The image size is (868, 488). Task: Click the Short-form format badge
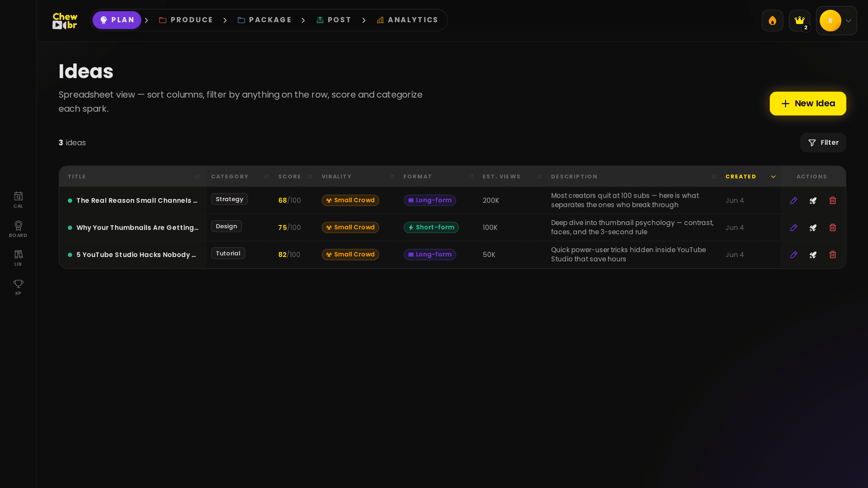tap(431, 227)
